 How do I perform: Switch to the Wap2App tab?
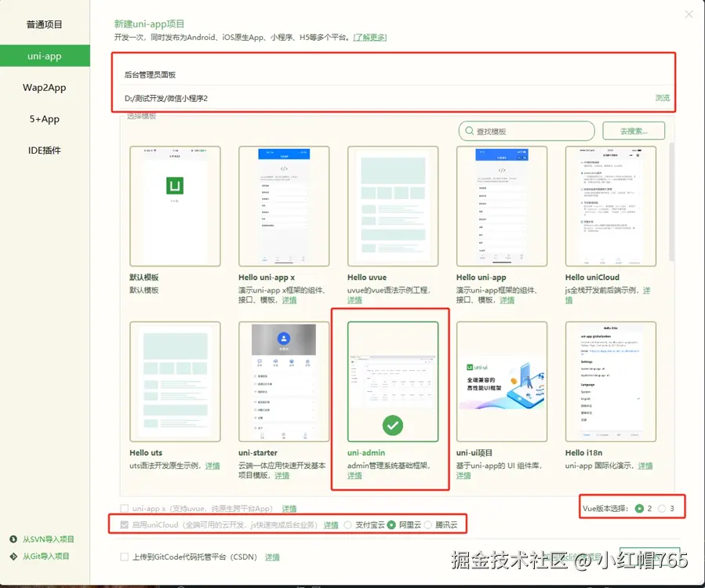pos(45,87)
